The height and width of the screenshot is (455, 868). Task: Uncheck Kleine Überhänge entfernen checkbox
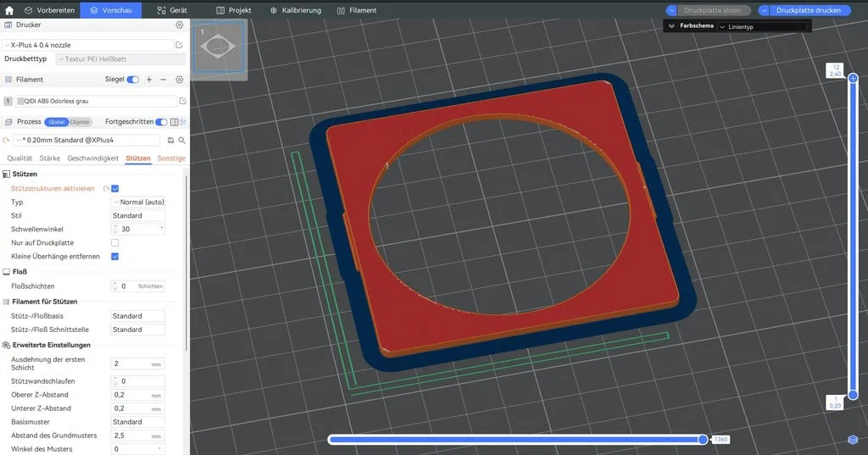115,256
